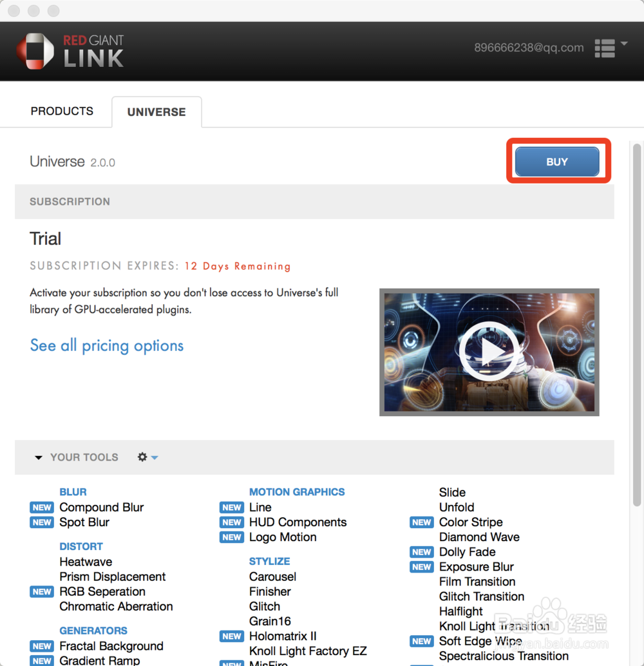Viewport: 644px width, 666px height.
Task: Click the MOTION GRAPHICS heading
Action: point(297,492)
